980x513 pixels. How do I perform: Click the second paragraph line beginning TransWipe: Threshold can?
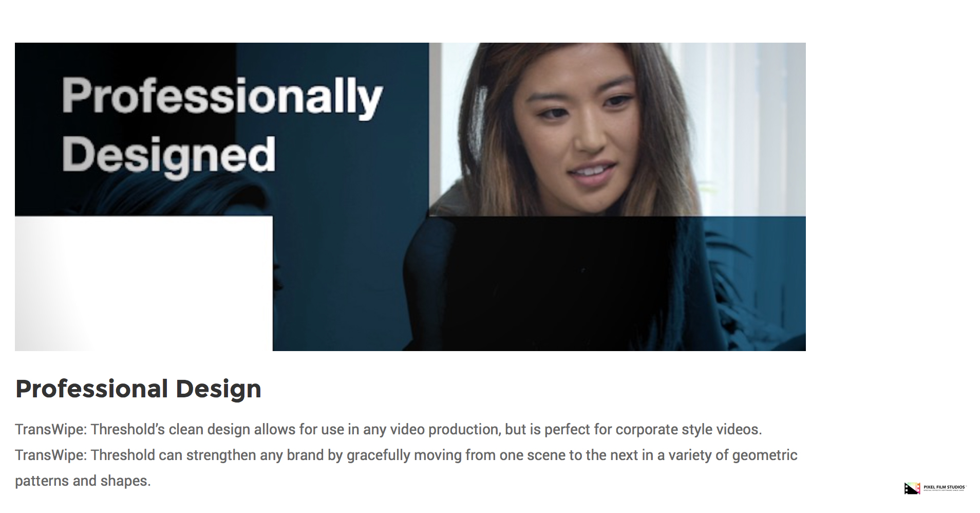click(406, 455)
